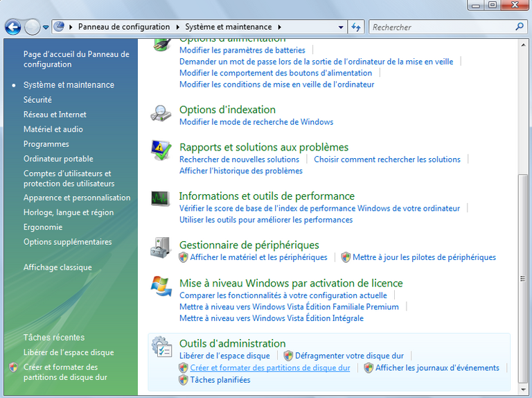Click Comparer les fonctionnalités à votre configuration actuelle
The image size is (532, 398).
pos(283,295)
